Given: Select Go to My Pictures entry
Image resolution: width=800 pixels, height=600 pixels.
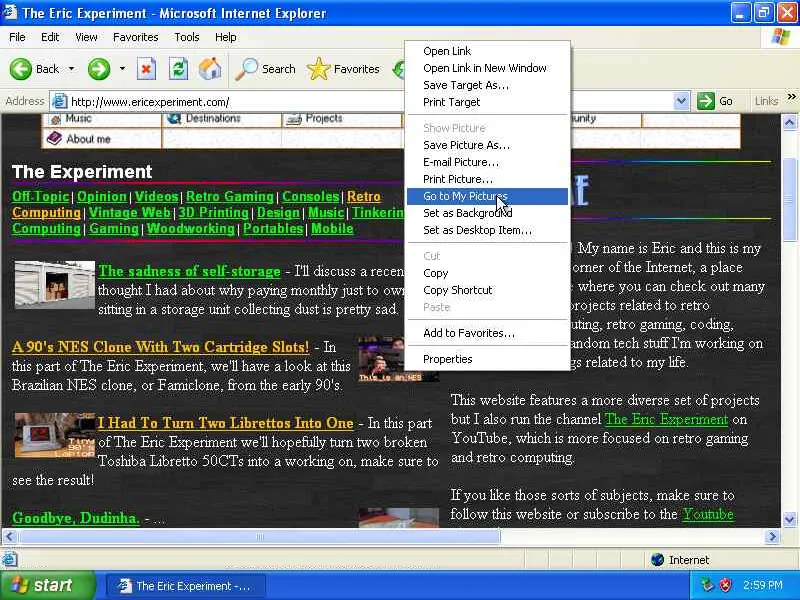Looking at the screenshot, I should point(487,196).
